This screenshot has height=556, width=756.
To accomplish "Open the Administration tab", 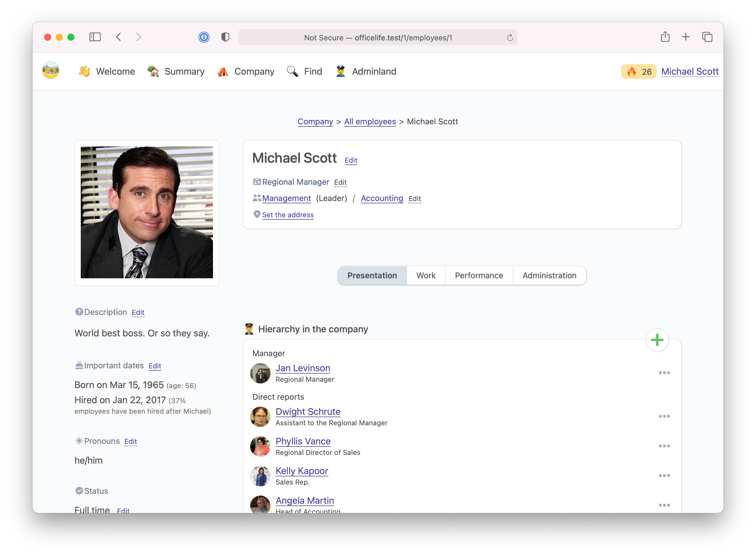I will pyautogui.click(x=549, y=275).
